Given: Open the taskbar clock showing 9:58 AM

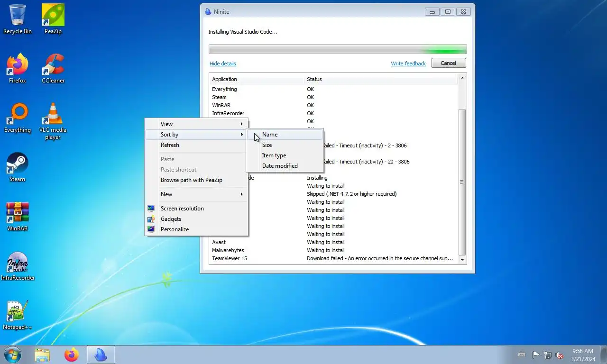Looking at the screenshot, I should point(583,355).
